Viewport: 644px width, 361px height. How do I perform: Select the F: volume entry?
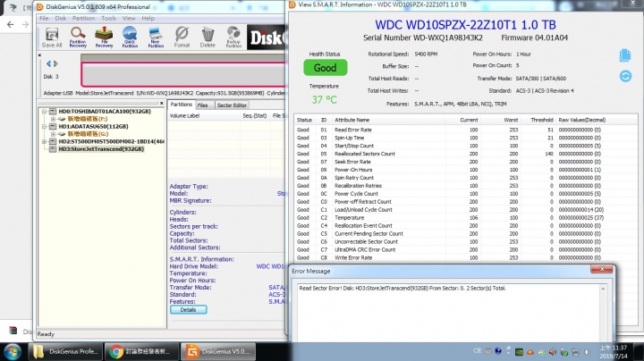click(x=88, y=119)
